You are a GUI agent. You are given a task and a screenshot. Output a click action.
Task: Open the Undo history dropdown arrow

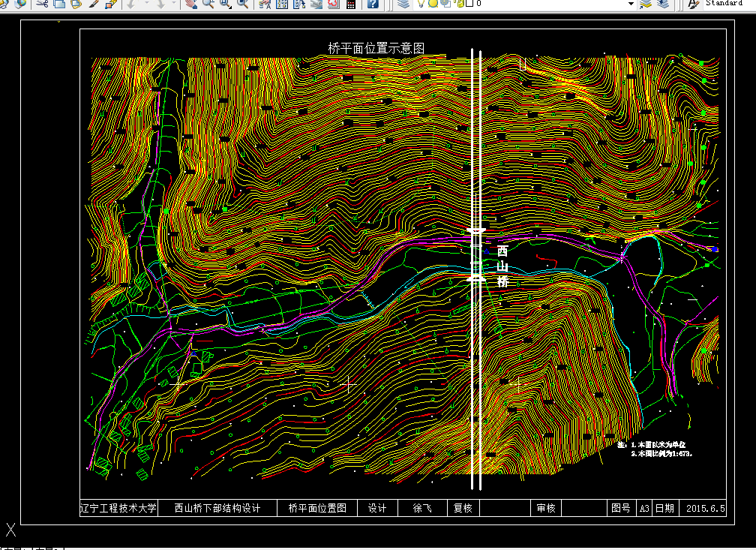point(146,3)
